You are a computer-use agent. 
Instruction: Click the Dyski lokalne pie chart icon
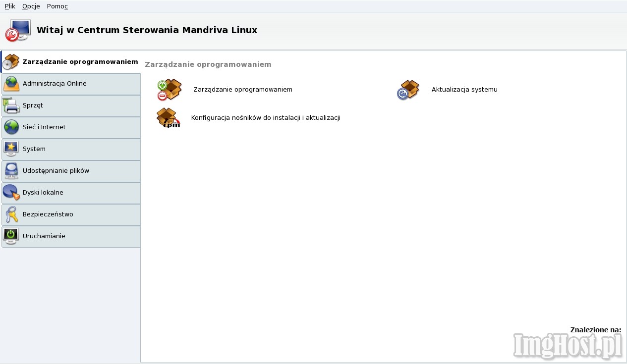click(x=11, y=192)
